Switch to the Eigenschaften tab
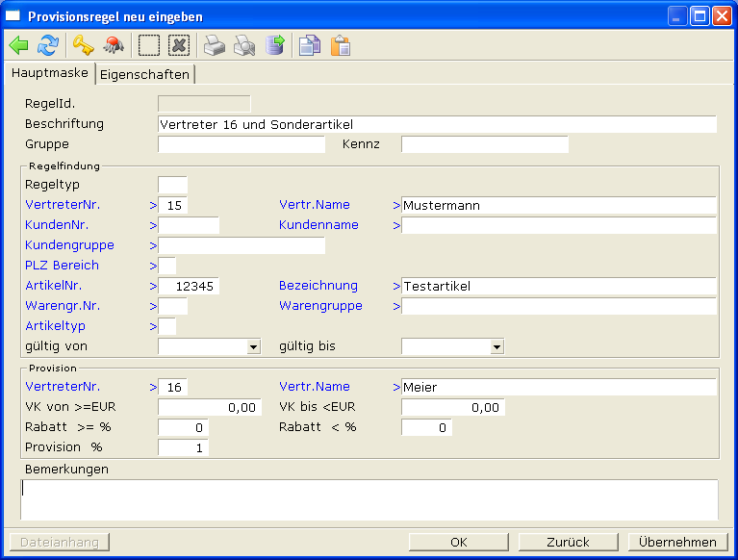Image resolution: width=738 pixels, height=560 pixels. [x=144, y=74]
